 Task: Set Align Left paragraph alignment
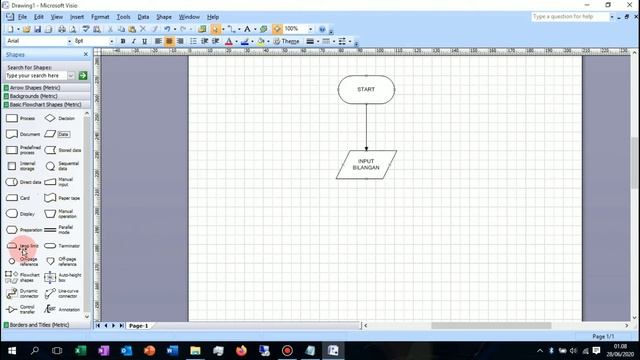(x=158, y=41)
